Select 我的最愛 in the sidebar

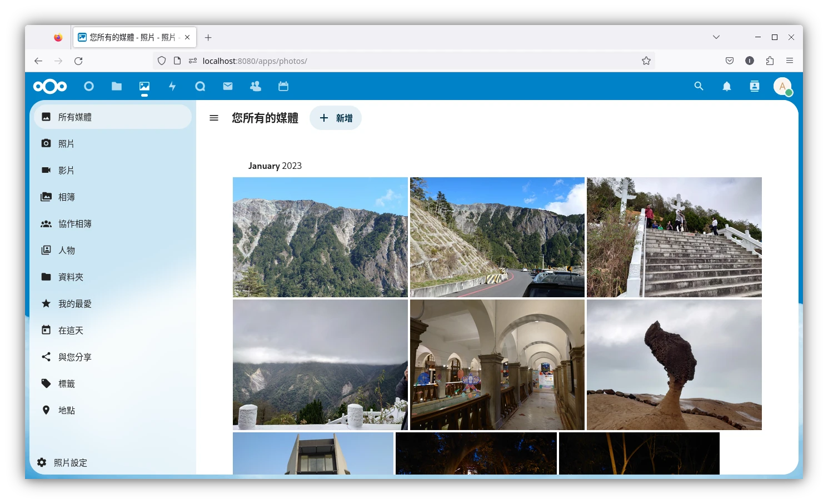(75, 303)
